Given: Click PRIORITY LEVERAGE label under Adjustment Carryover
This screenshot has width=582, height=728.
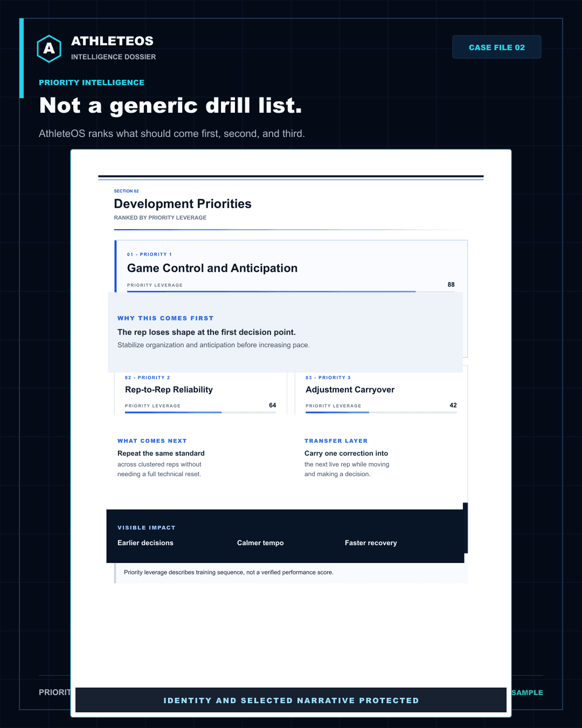Looking at the screenshot, I should 333,406.
